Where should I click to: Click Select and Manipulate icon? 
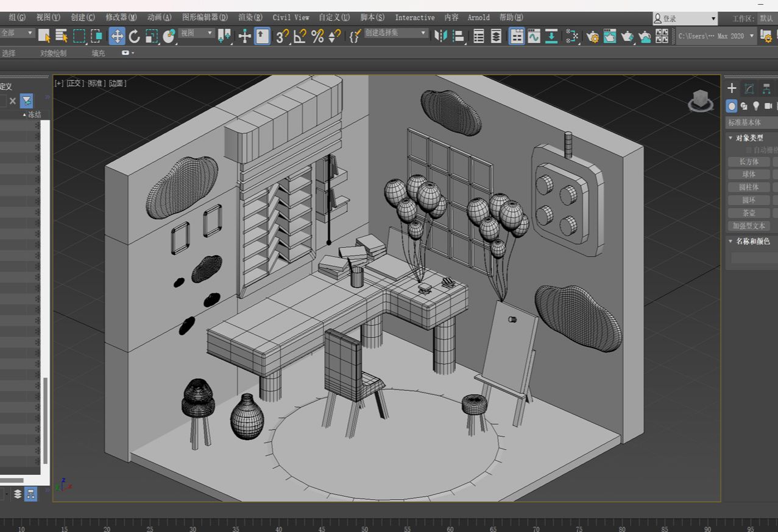(x=245, y=36)
